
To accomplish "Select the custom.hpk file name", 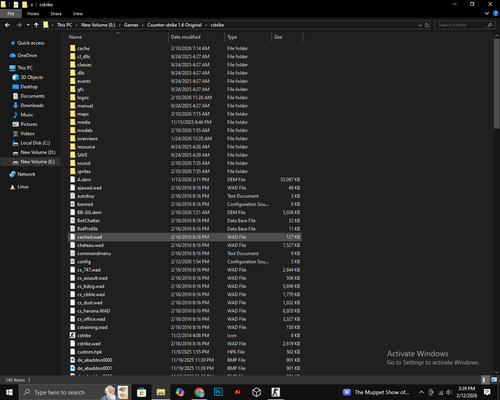I will pos(89,352).
